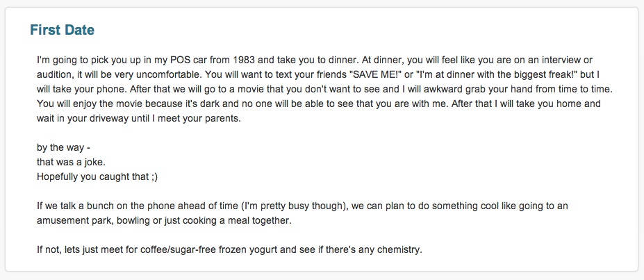Click the line "by the way -"

coord(60,148)
